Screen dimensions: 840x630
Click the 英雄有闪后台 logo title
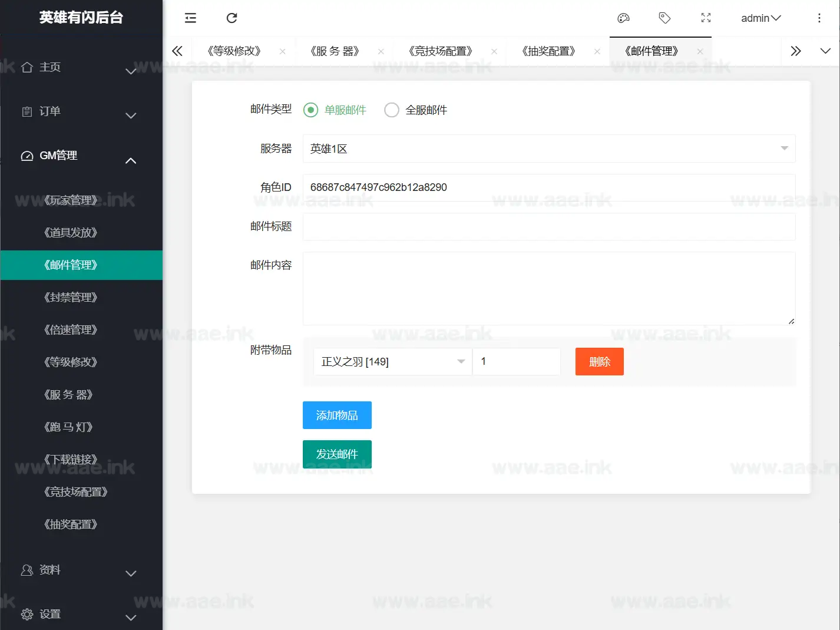81,18
